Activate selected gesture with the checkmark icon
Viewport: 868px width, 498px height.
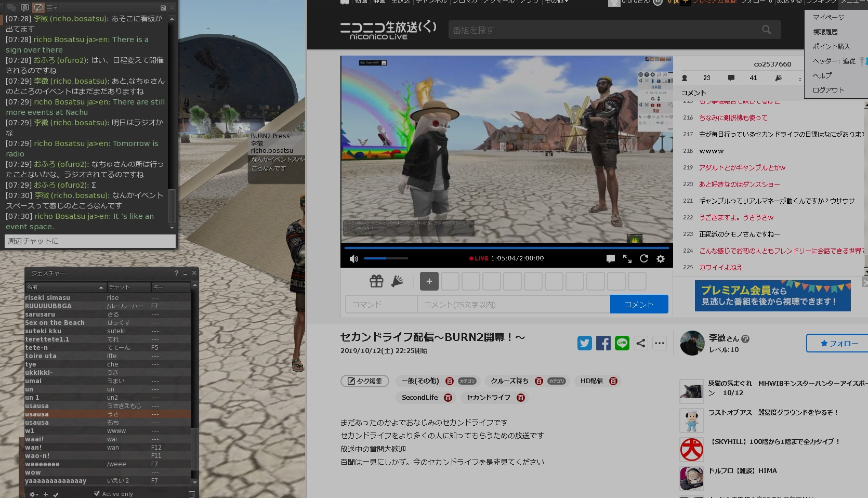point(56,494)
